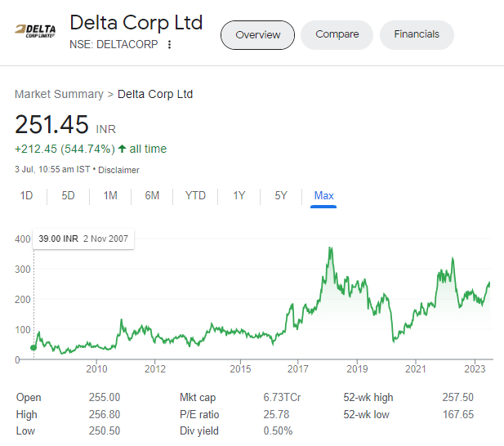Image resolution: width=504 pixels, height=446 pixels.
Task: Select the 1Y time range
Action: pos(239,196)
